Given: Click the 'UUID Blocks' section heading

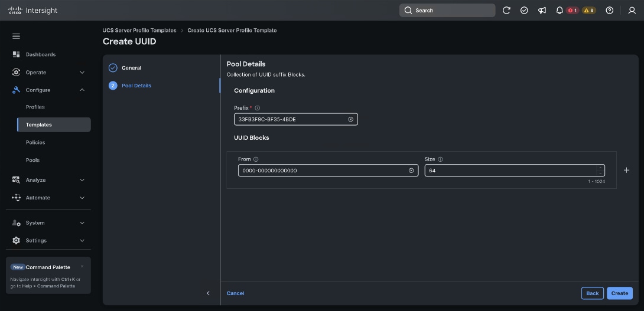Looking at the screenshot, I should pos(251,138).
